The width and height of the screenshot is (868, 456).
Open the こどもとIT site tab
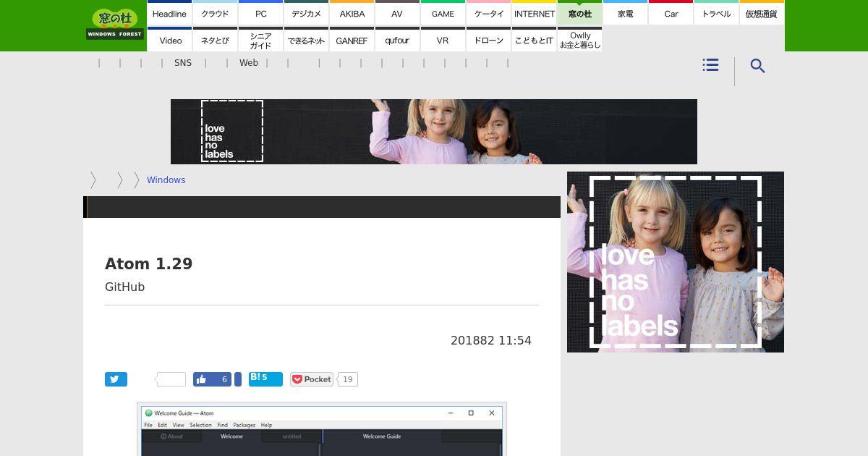point(534,40)
